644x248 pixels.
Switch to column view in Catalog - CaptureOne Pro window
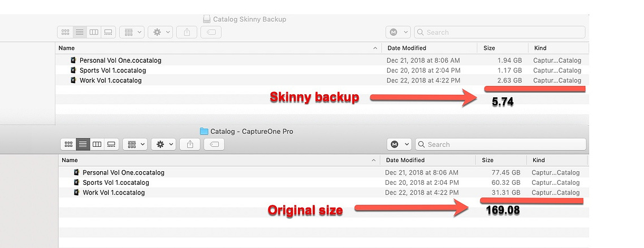tap(97, 144)
